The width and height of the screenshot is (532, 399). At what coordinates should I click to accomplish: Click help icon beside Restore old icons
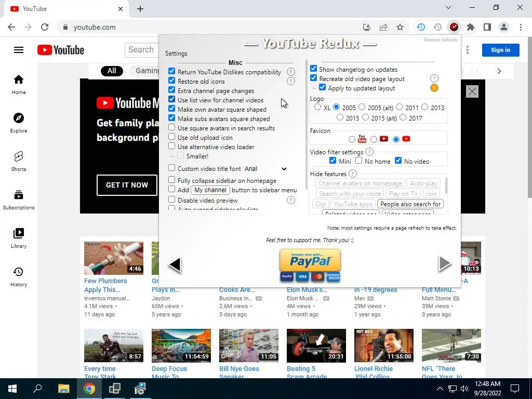[291, 81]
